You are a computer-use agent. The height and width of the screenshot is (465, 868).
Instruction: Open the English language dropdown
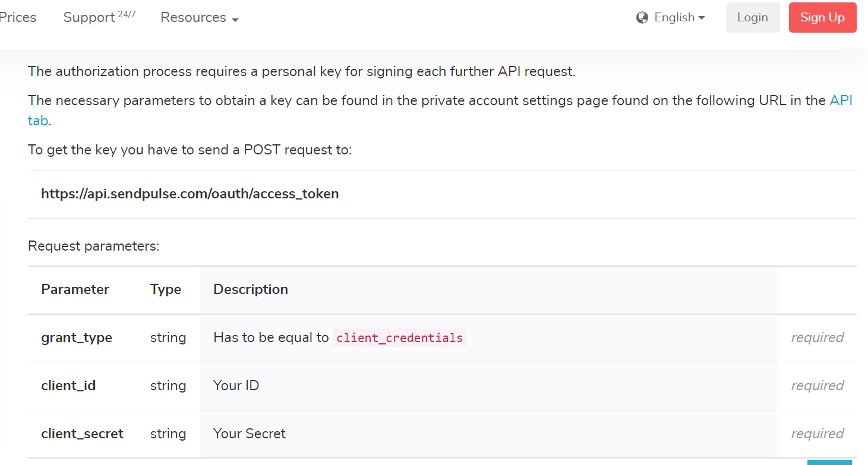(670, 18)
